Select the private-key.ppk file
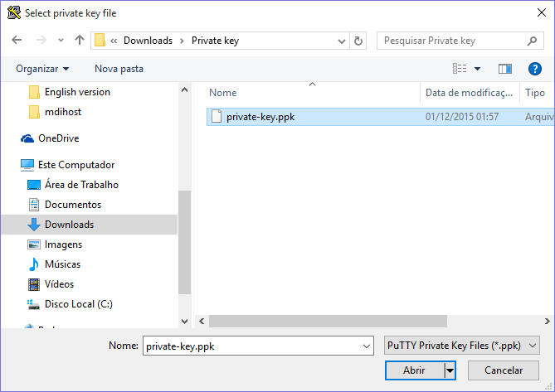The height and width of the screenshot is (392, 555). point(260,117)
